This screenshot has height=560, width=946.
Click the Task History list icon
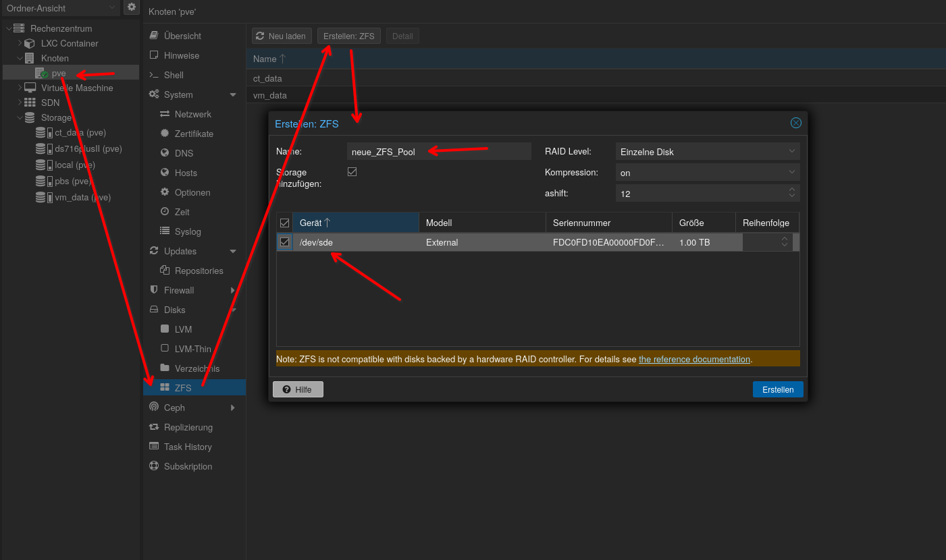pyautogui.click(x=154, y=447)
